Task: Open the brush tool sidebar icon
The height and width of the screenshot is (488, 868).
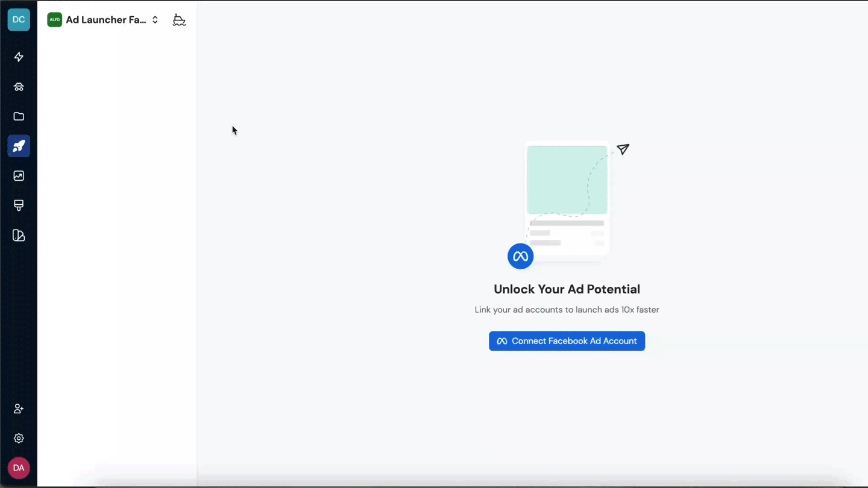Action: coord(19,205)
